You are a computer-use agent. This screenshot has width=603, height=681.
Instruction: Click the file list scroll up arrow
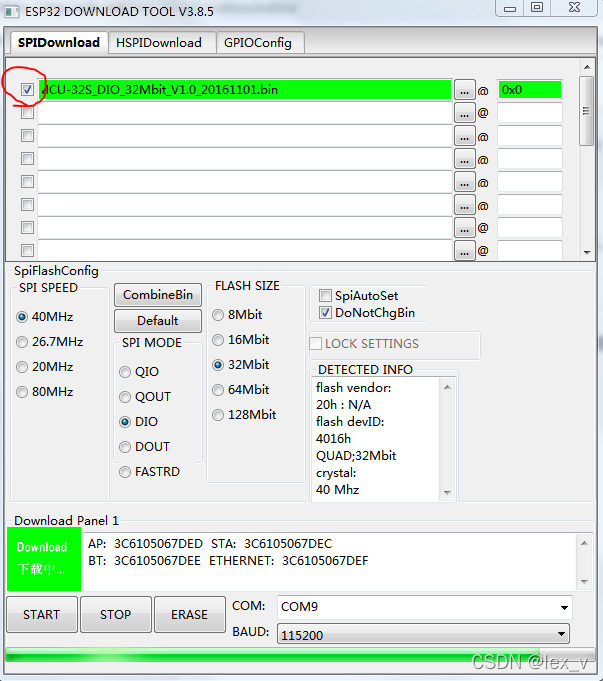coord(587,67)
